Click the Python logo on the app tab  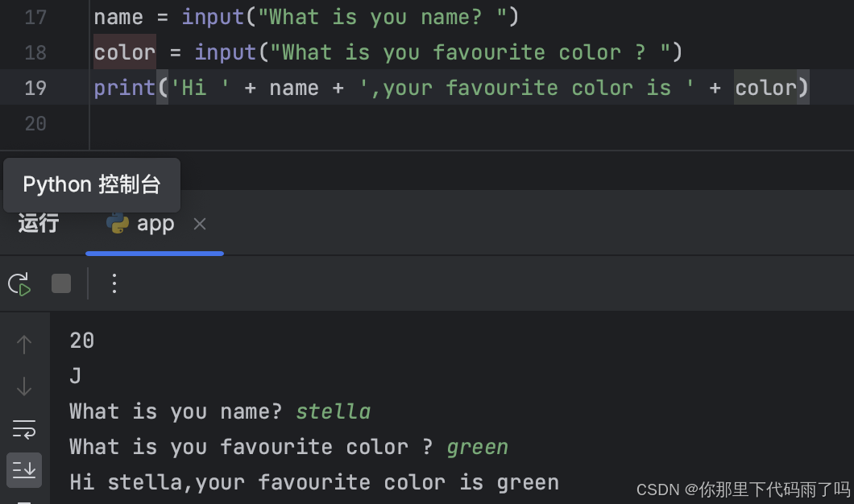click(118, 224)
